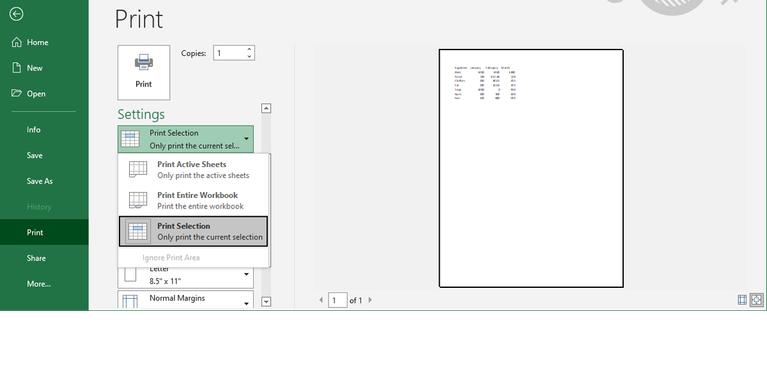Collapse the Print Selection settings dropdown
This screenshot has height=384, width=767.
185,139
